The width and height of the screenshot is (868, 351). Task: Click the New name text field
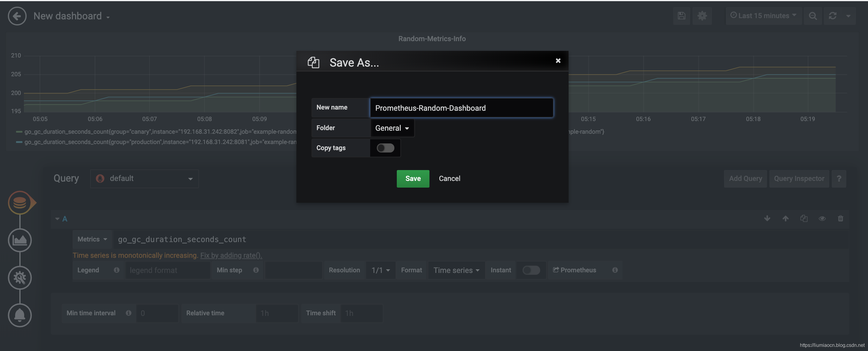click(461, 108)
